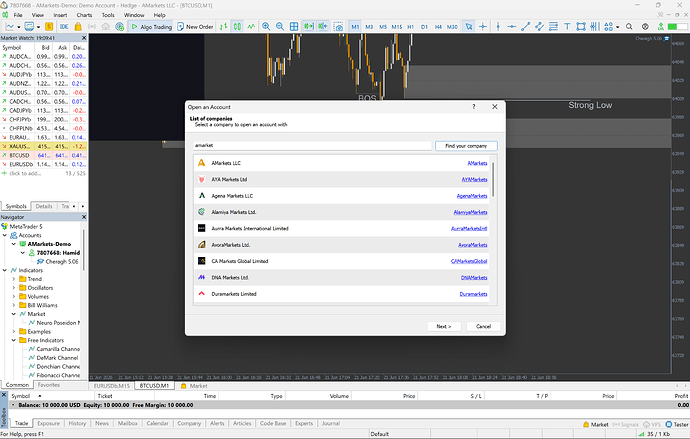This screenshot has height=439, width=690.
Task: Open the AMarkets link
Action: tap(477, 163)
